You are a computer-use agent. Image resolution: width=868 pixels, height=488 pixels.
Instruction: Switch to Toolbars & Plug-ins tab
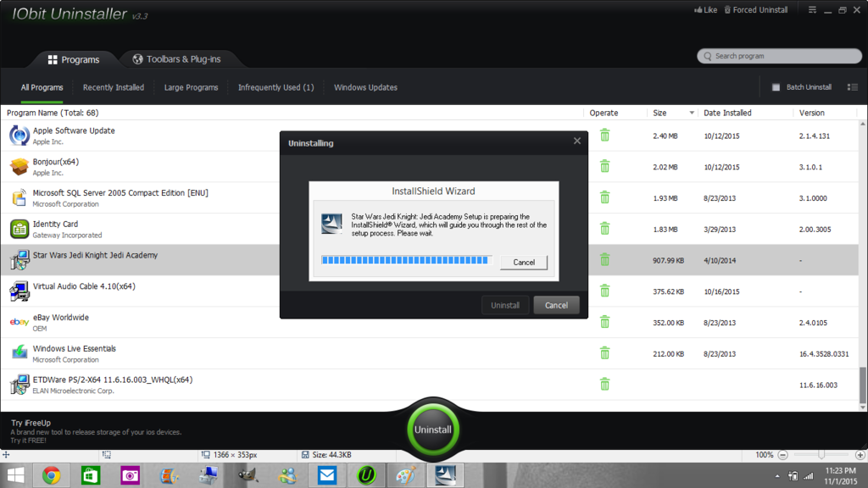coord(177,59)
